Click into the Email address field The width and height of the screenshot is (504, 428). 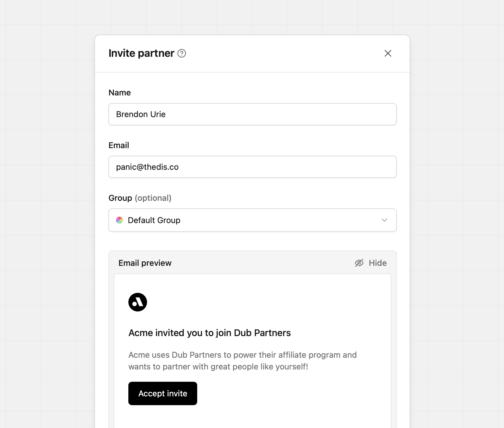tap(252, 167)
